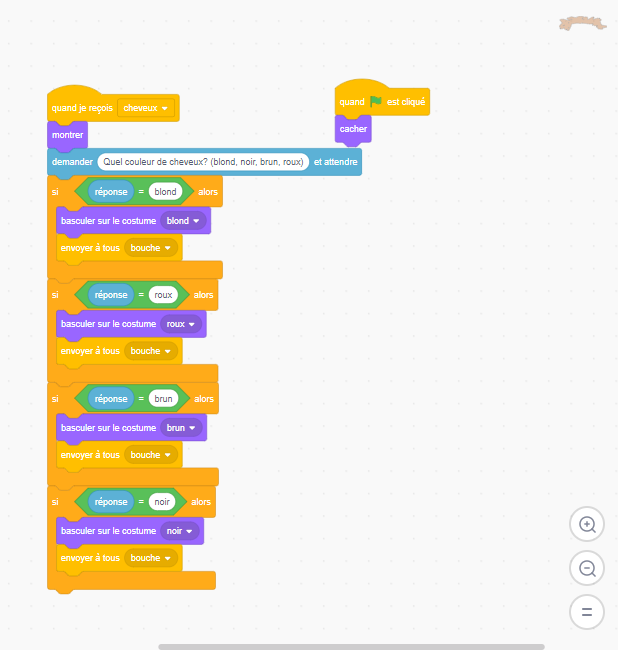The image size is (618, 650).
Task: Open the first bouche broadcast dropdown
Action: [x=151, y=248]
